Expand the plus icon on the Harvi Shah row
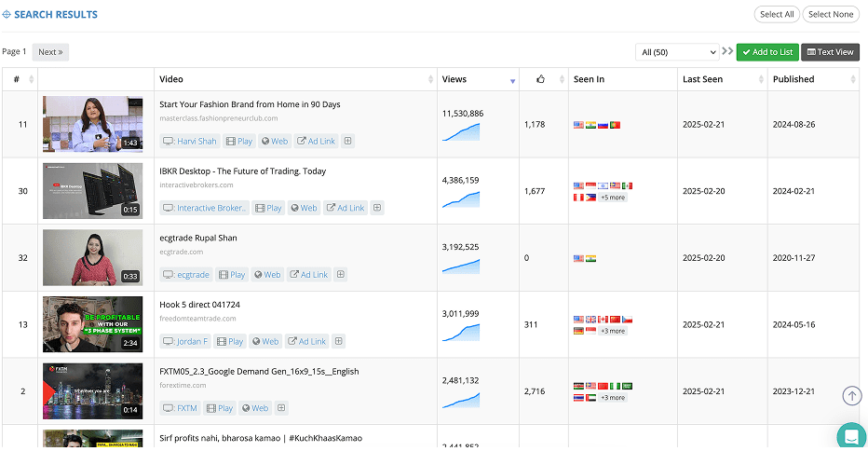The width and height of the screenshot is (868, 451). click(347, 142)
